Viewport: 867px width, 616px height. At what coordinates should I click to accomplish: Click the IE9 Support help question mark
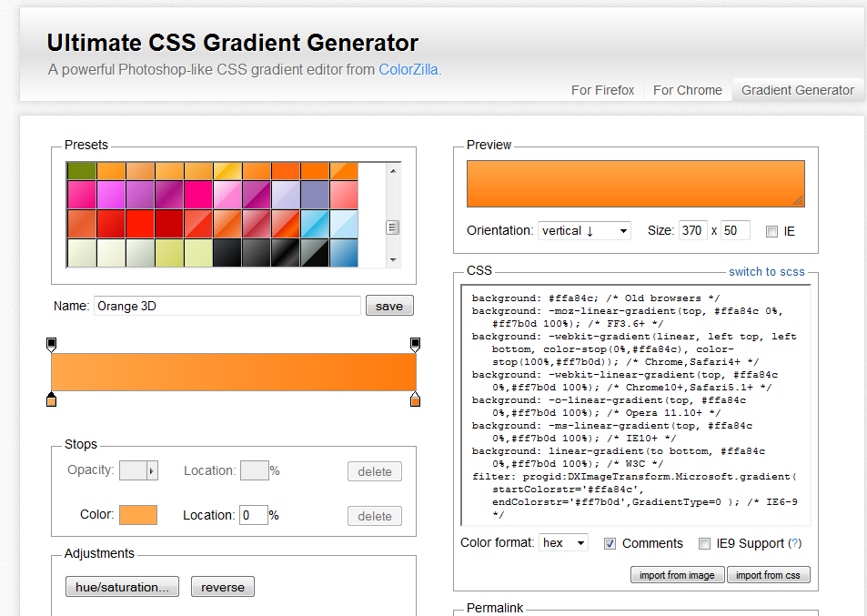pyautogui.click(x=794, y=543)
